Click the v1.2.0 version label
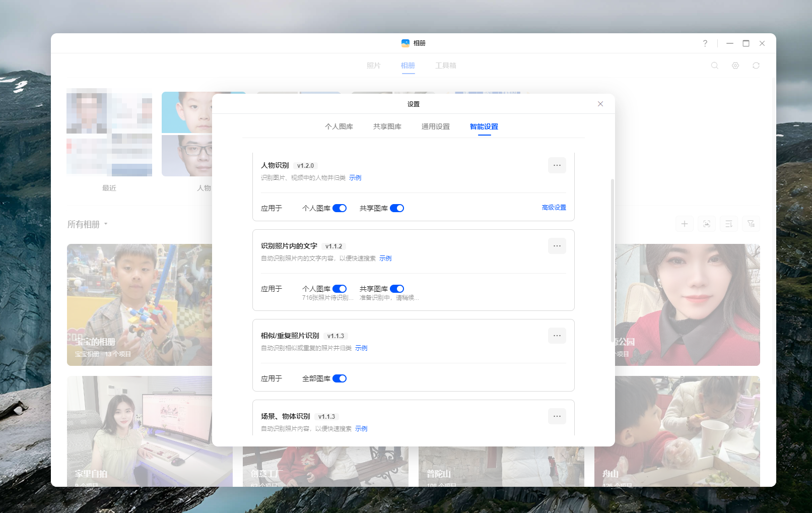Image resolution: width=812 pixels, height=513 pixels. pyautogui.click(x=305, y=166)
